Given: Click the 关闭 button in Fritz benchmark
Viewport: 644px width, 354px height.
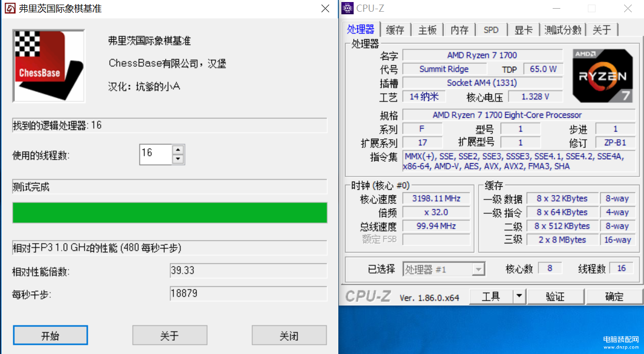Looking at the screenshot, I should 289,336.
